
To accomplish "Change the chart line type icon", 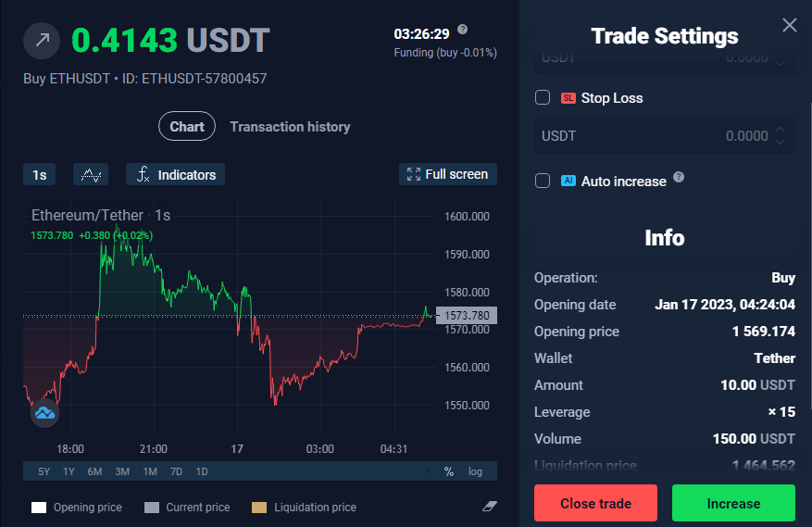I will coord(91,175).
